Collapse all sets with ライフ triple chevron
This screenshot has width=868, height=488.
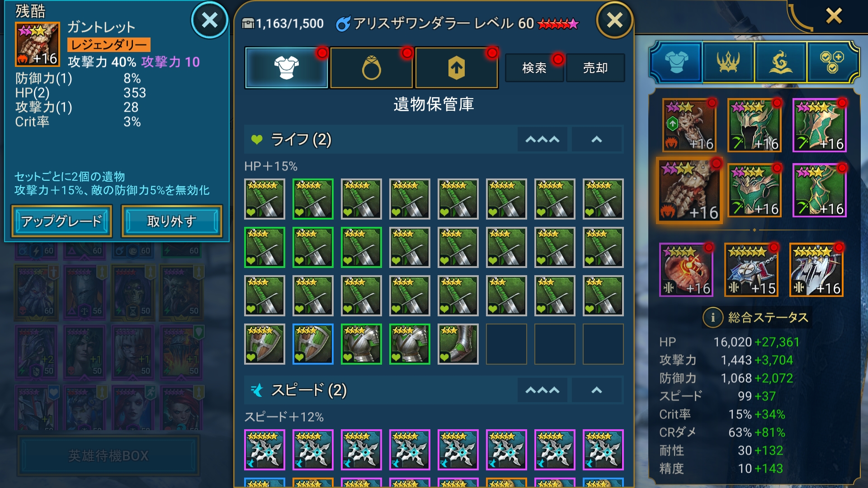(542, 140)
